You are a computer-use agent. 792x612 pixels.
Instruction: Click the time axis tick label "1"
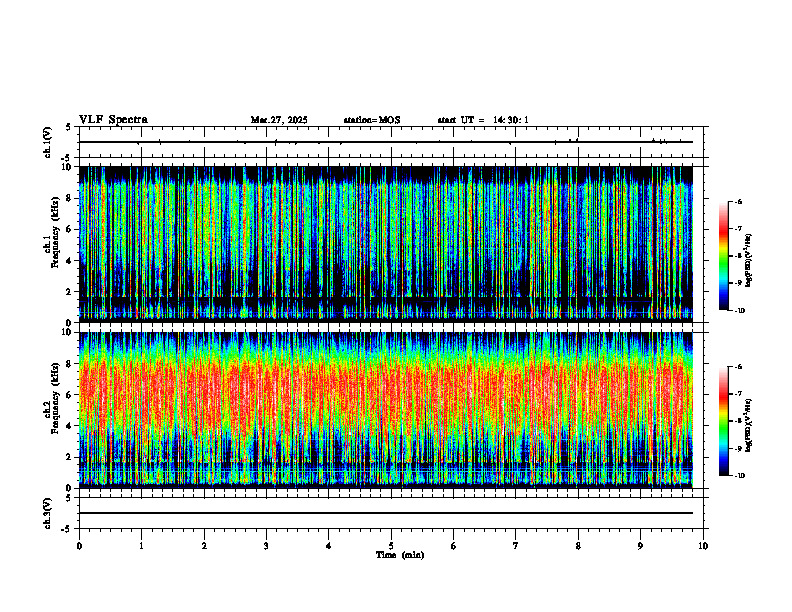[141, 546]
